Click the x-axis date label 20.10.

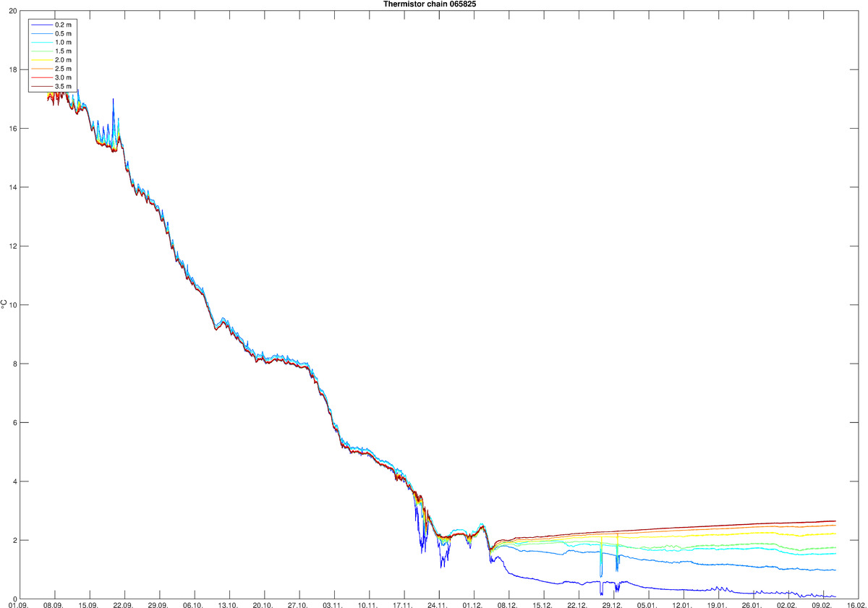point(263,604)
